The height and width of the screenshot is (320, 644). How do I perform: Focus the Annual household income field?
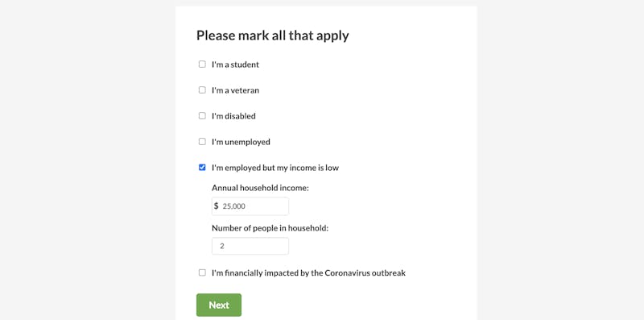click(x=250, y=206)
